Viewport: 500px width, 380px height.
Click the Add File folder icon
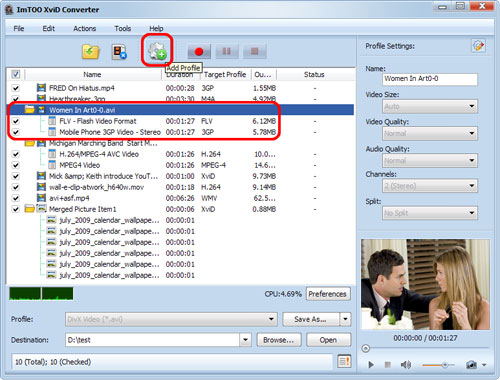tap(91, 52)
